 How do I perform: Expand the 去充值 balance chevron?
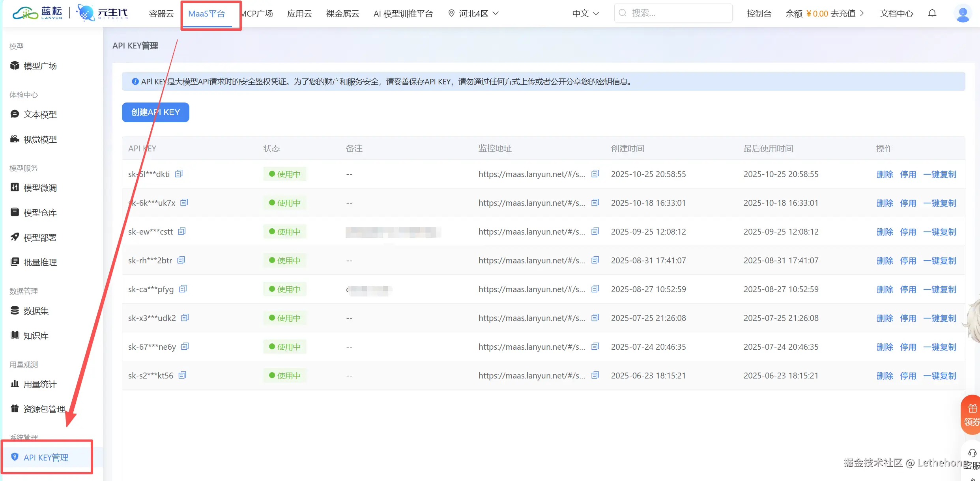pos(862,13)
